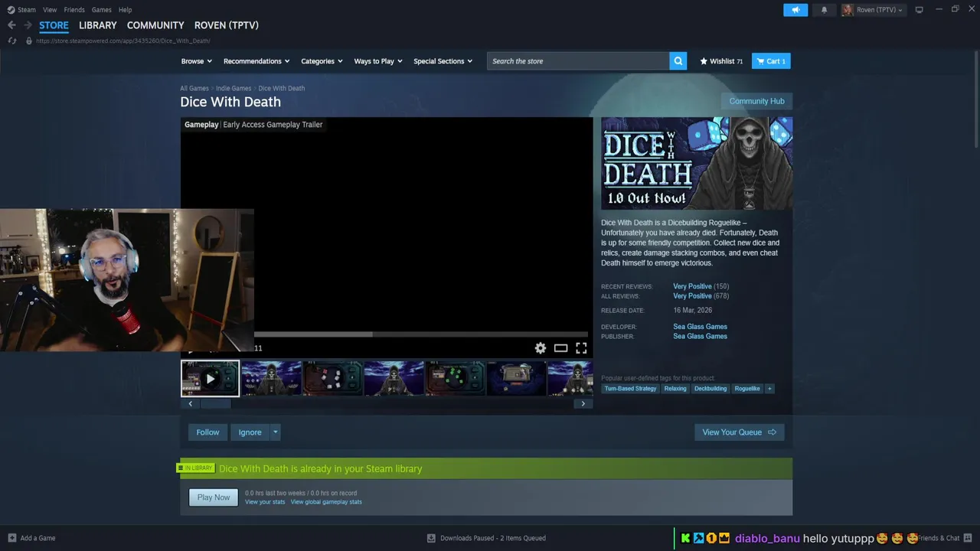Screen dimensions: 980x551
Task: Click Recent Reviews Very Positive link
Action: coord(692,286)
